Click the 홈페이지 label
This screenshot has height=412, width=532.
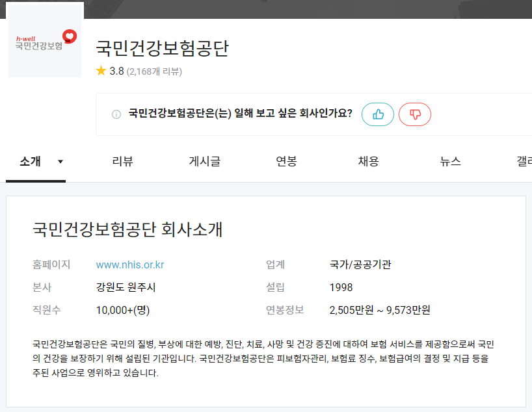(x=51, y=264)
